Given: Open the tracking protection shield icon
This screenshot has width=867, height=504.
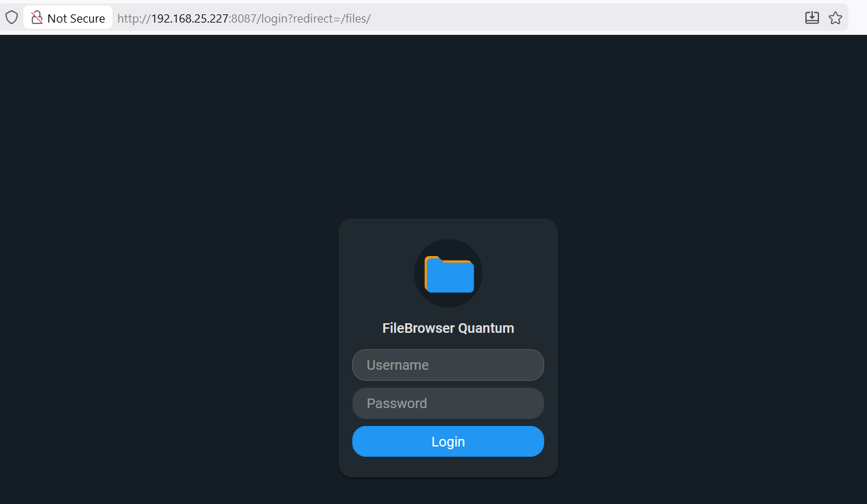Looking at the screenshot, I should click(12, 18).
